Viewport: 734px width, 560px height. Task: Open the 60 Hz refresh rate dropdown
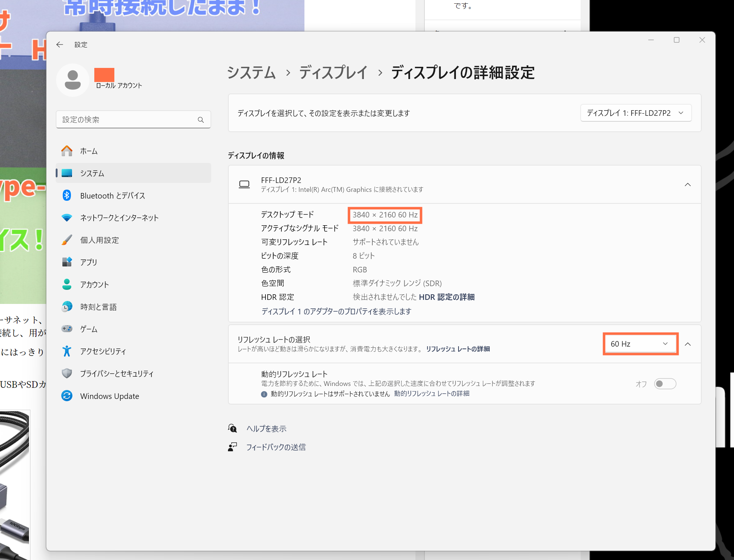[640, 344]
